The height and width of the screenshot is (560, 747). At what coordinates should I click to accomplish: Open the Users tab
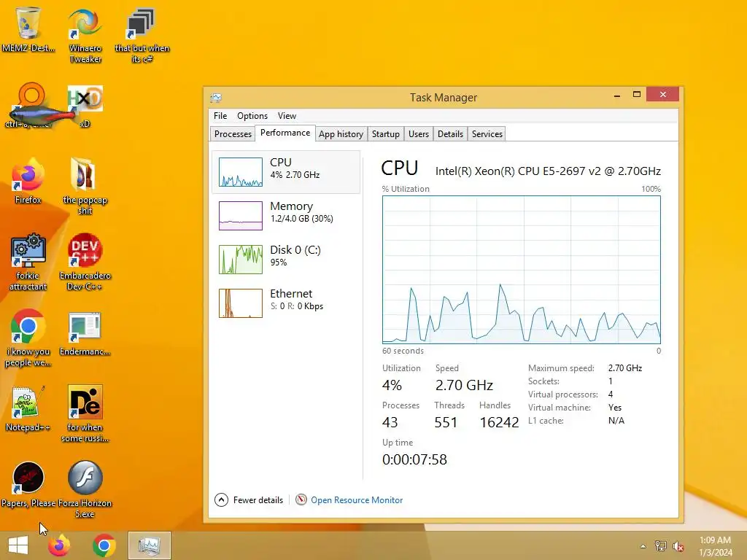(x=419, y=134)
